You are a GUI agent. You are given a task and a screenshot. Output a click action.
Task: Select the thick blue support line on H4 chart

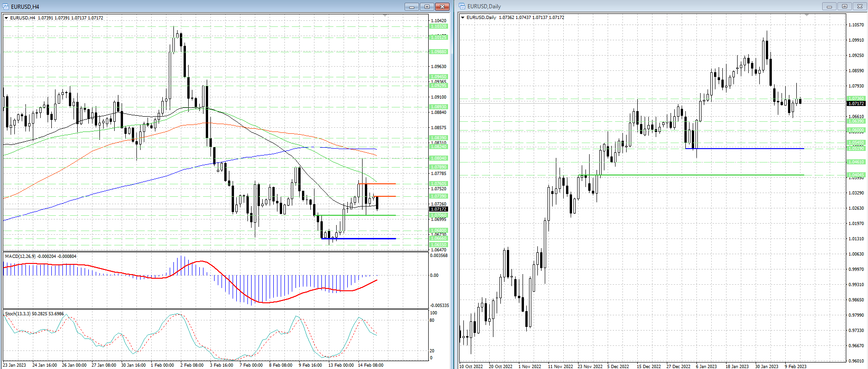click(358, 238)
